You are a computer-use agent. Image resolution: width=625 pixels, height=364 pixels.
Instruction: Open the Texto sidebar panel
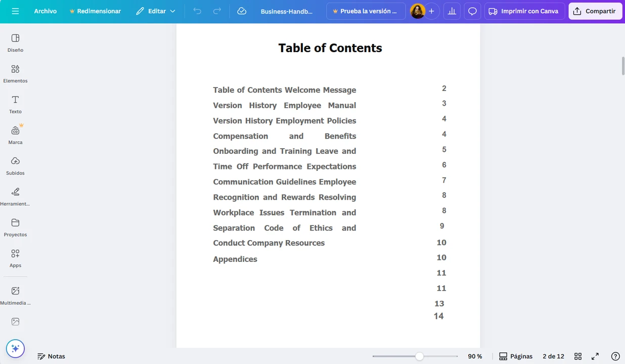15,105
